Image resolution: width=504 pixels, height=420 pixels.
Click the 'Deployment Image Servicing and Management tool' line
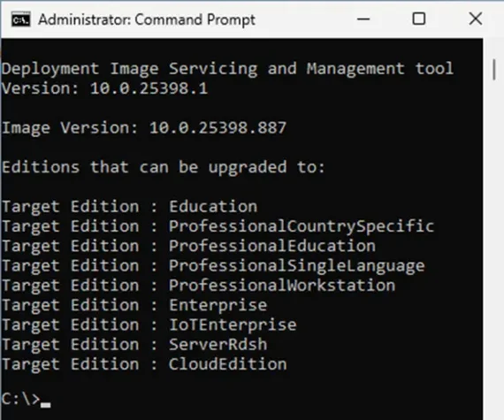tap(227, 69)
